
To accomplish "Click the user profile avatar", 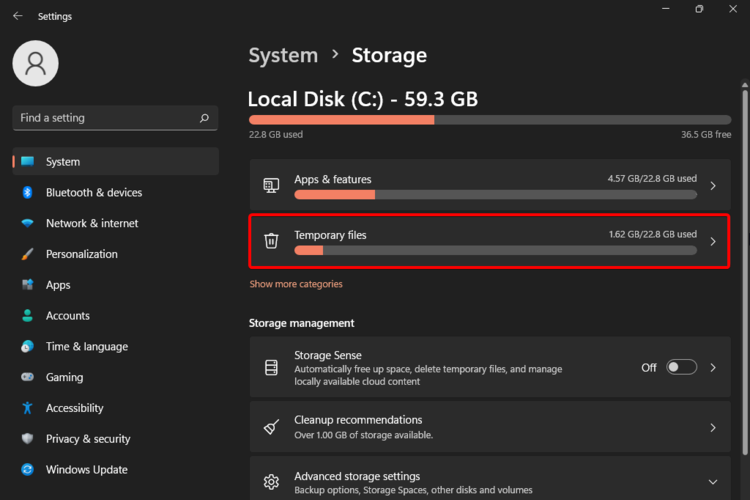I will pos(35,63).
